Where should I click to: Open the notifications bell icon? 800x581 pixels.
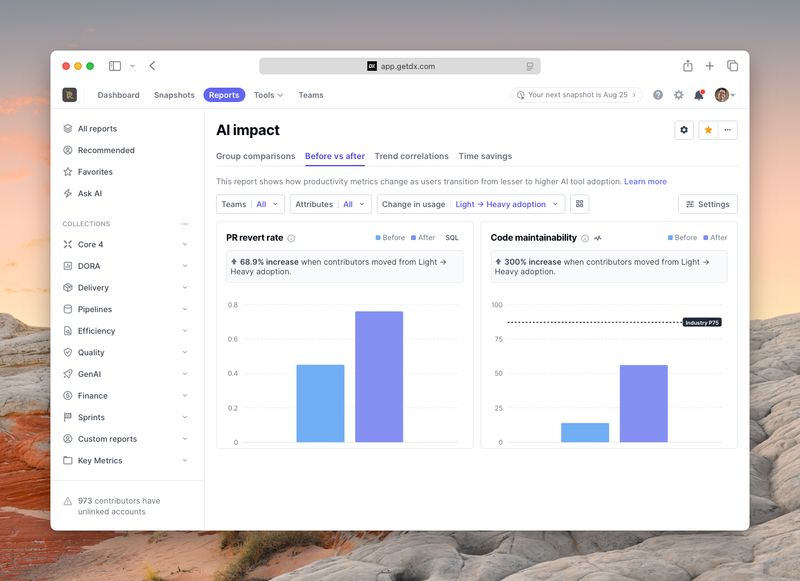[x=699, y=95]
